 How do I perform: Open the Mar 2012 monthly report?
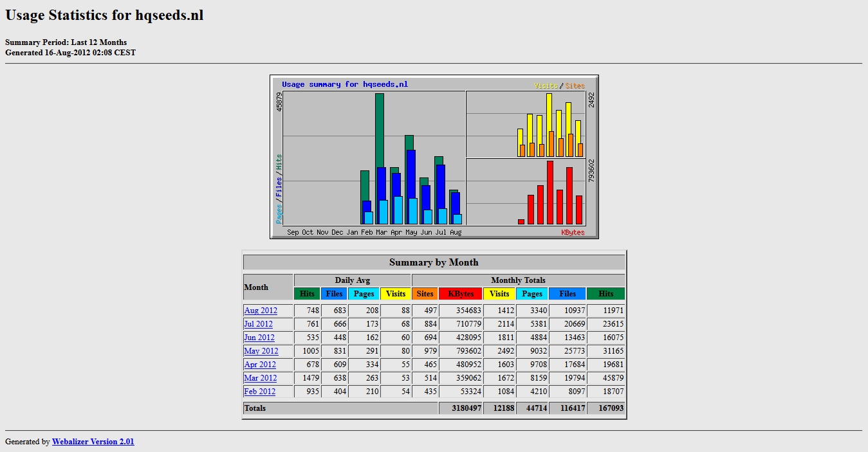coord(260,378)
